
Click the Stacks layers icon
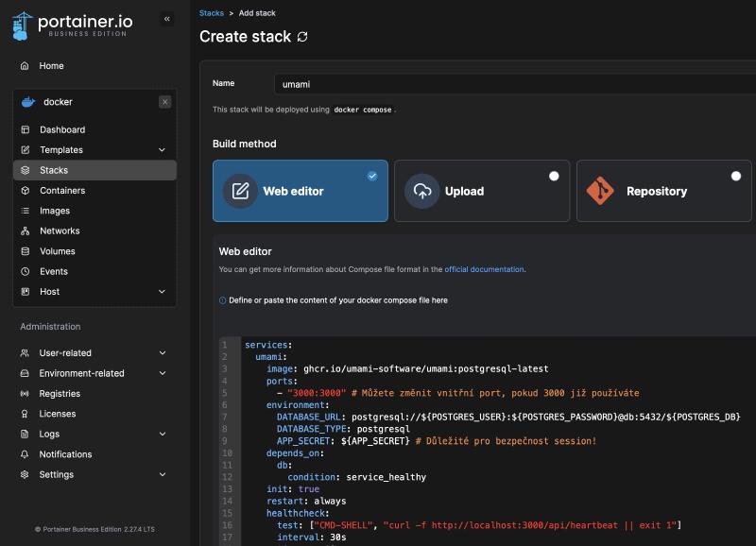click(26, 170)
